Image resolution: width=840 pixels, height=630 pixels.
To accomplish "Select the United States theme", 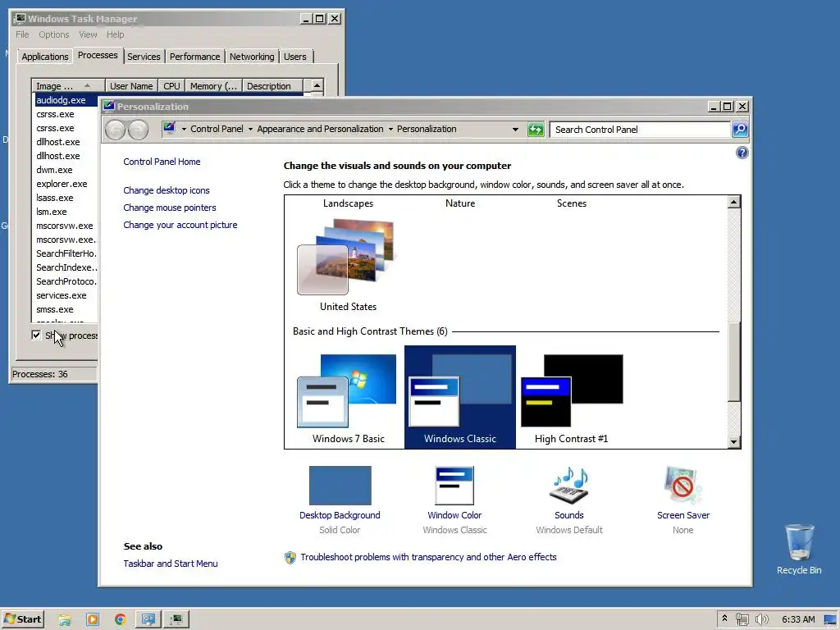I will pos(348,265).
